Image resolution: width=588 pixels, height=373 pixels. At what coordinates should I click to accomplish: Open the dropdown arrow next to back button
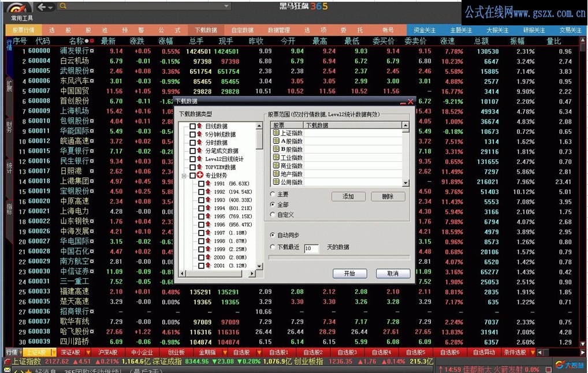(x=51, y=7)
